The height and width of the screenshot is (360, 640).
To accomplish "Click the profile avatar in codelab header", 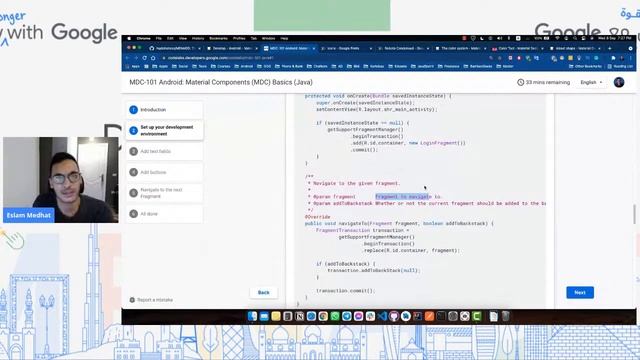I will click(619, 82).
